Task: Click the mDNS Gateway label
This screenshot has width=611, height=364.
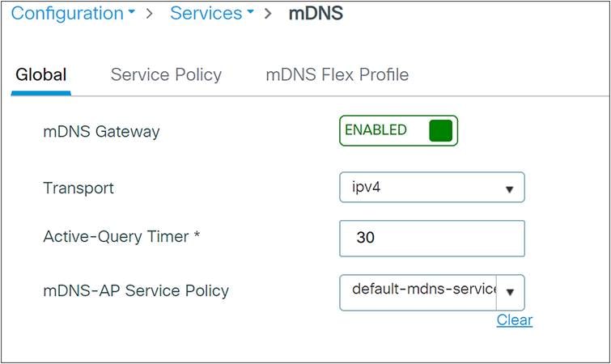Action: tap(101, 132)
